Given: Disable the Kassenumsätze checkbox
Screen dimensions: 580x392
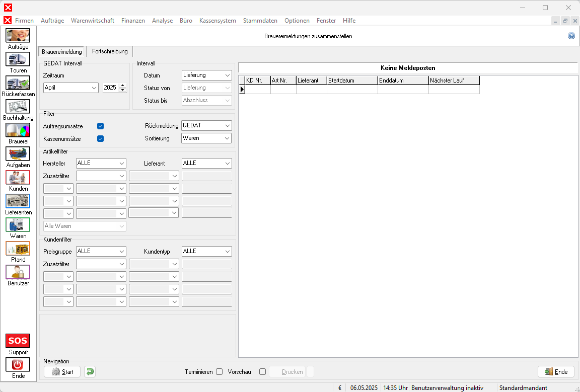Looking at the screenshot, I should [100, 138].
